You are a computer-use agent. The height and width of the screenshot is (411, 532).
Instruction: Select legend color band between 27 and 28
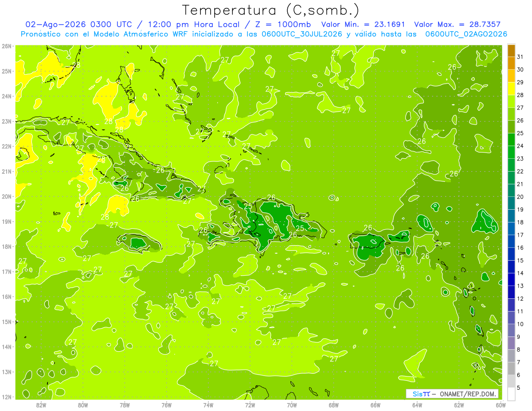[511, 102]
